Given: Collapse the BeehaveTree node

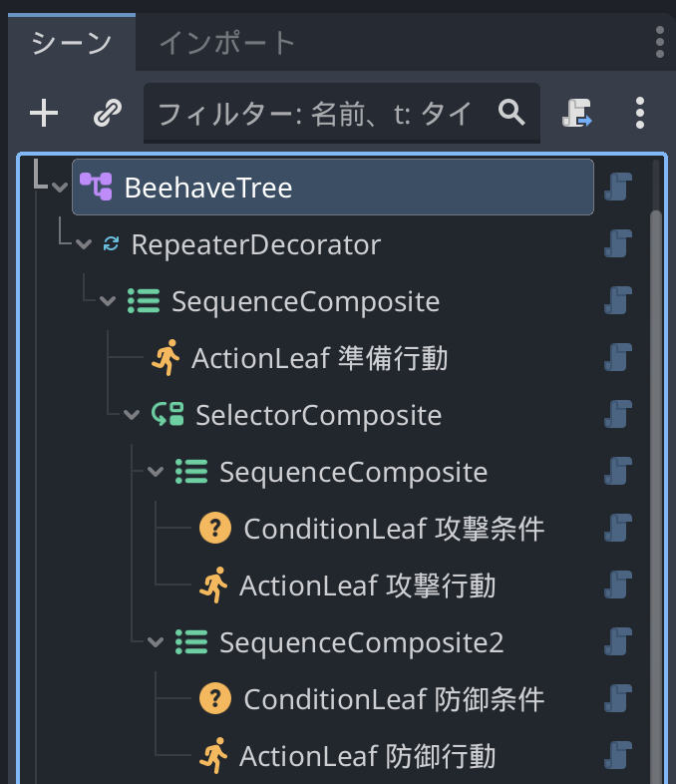Looking at the screenshot, I should point(59,187).
